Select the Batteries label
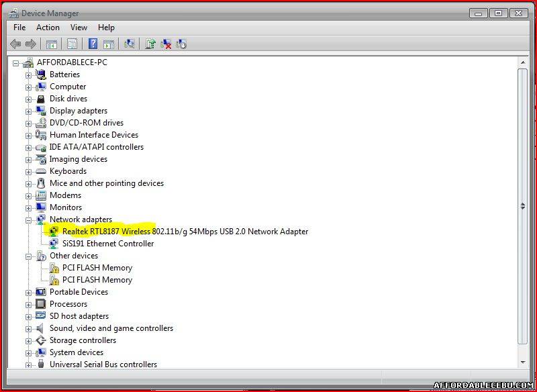This screenshot has height=392, width=537. (64, 75)
